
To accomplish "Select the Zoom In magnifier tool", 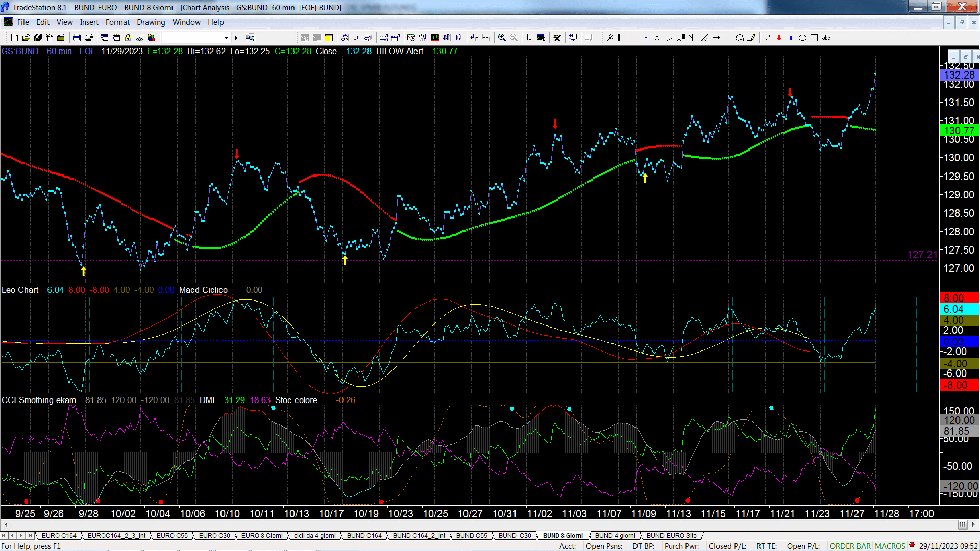I will [x=502, y=38].
